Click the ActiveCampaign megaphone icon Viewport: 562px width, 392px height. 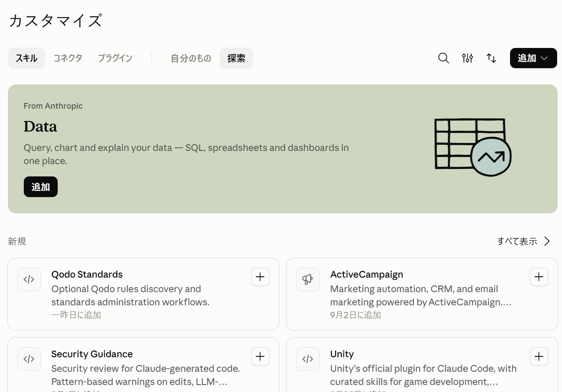point(308,279)
